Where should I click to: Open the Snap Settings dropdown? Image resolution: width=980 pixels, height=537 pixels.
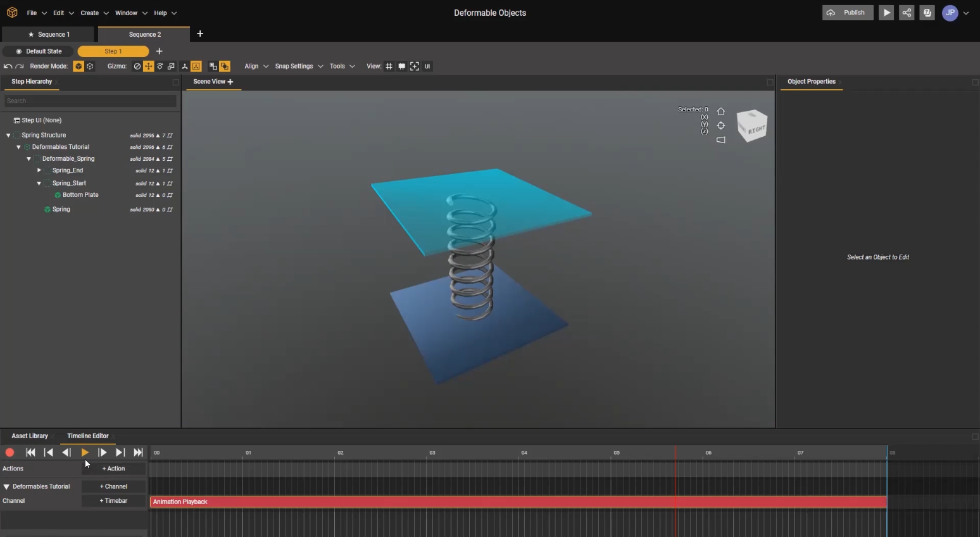point(298,66)
